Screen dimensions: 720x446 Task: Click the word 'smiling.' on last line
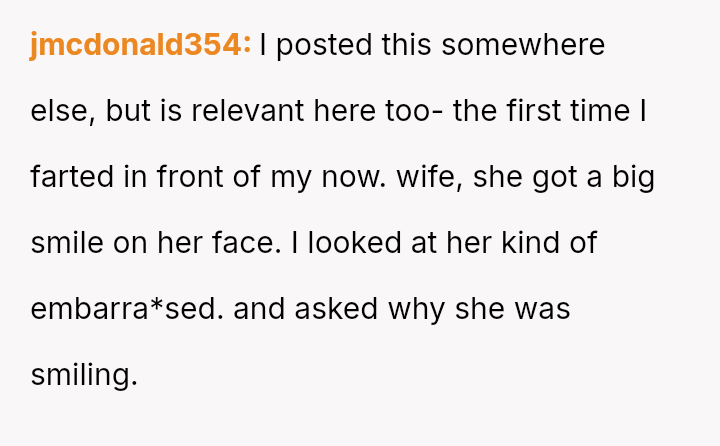pos(84,375)
